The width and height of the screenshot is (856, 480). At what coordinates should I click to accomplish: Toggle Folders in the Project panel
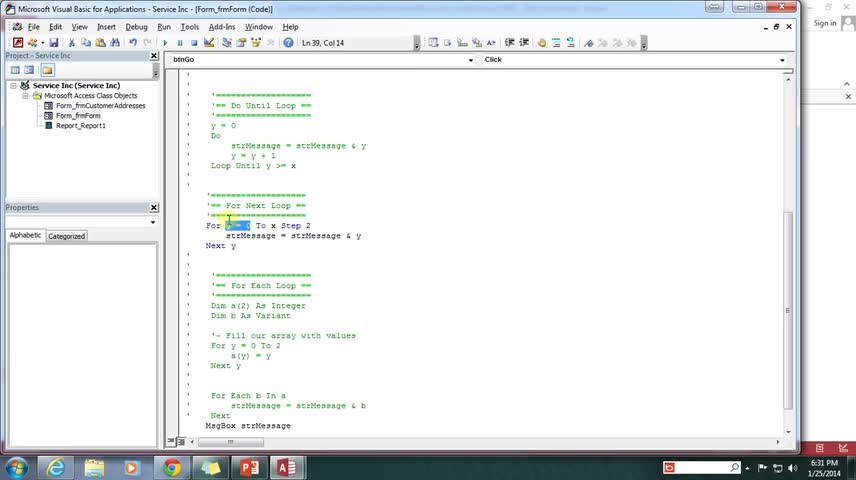[x=47, y=70]
